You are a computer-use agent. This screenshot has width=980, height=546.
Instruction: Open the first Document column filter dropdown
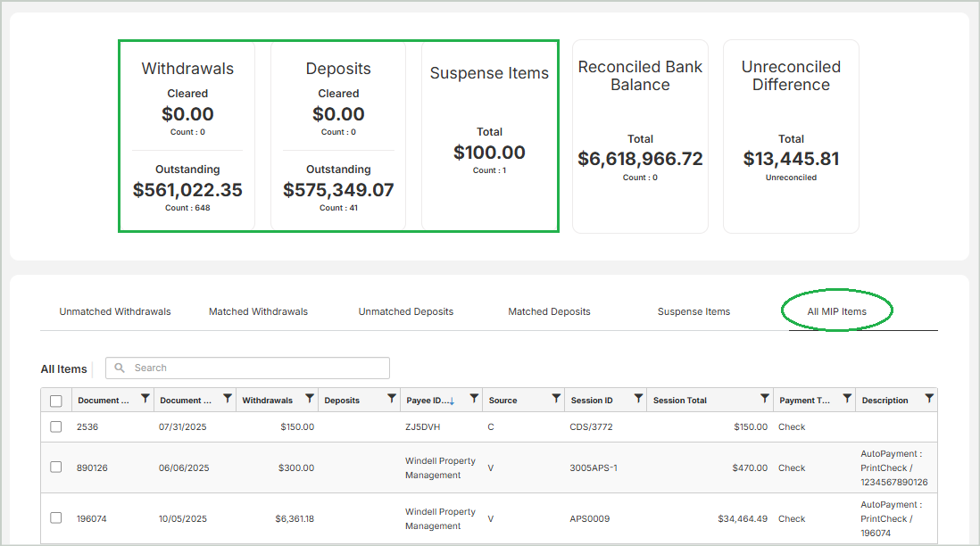(x=145, y=399)
